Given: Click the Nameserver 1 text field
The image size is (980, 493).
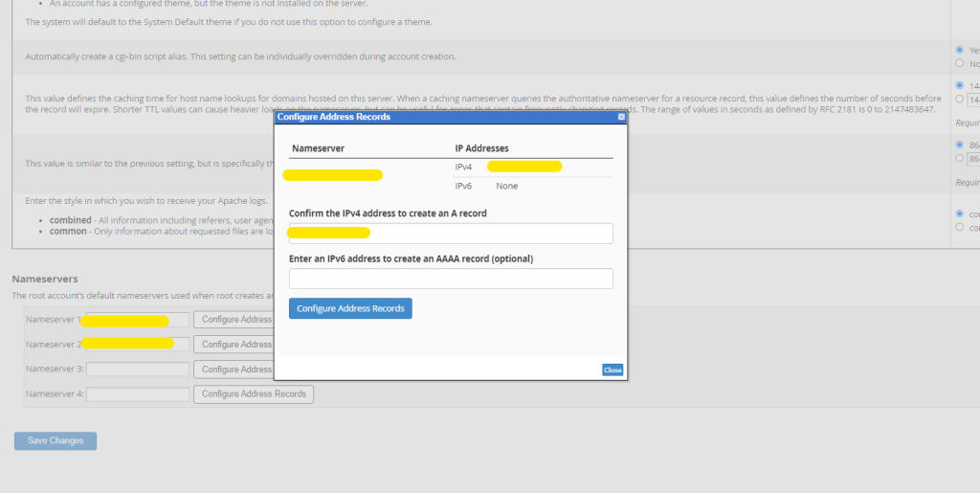Looking at the screenshot, I should point(137,320).
